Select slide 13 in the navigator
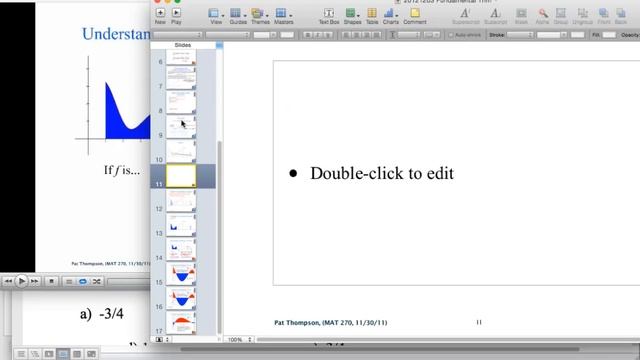Screen dimensions: 640x360 [181, 225]
